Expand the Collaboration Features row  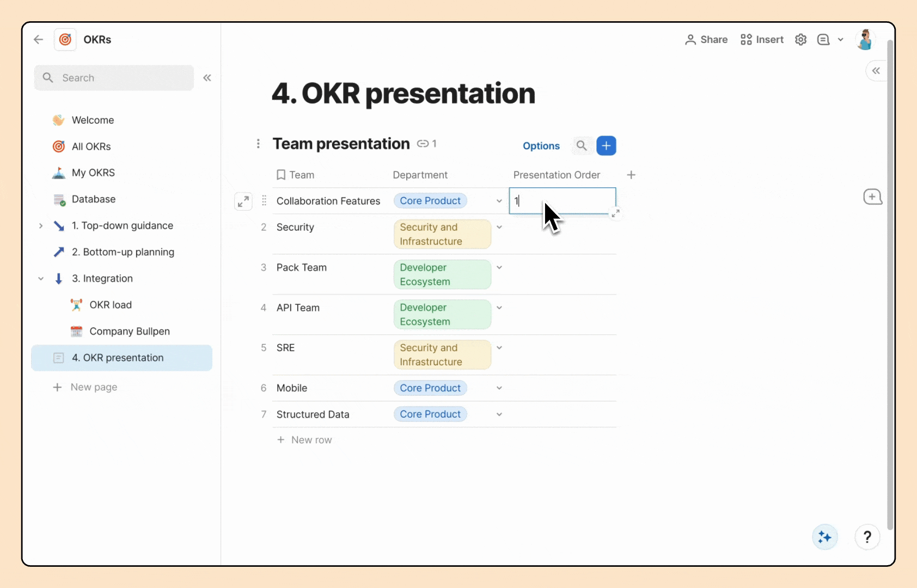pyautogui.click(x=243, y=201)
